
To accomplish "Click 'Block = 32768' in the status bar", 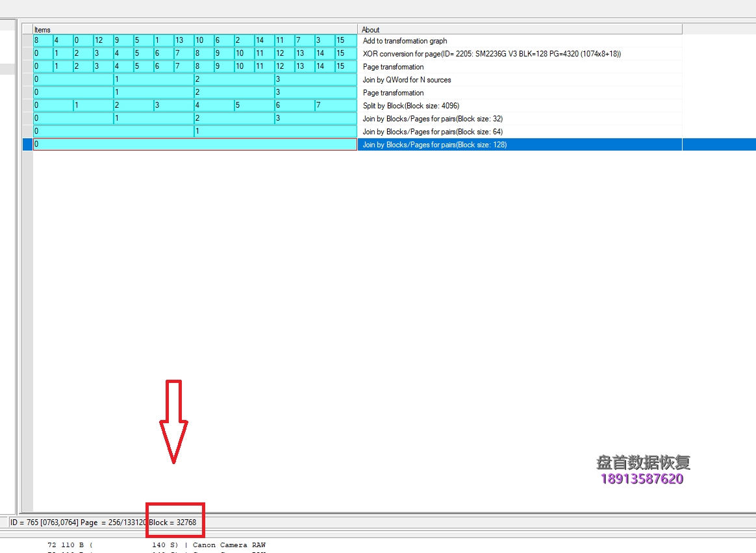I will point(173,522).
